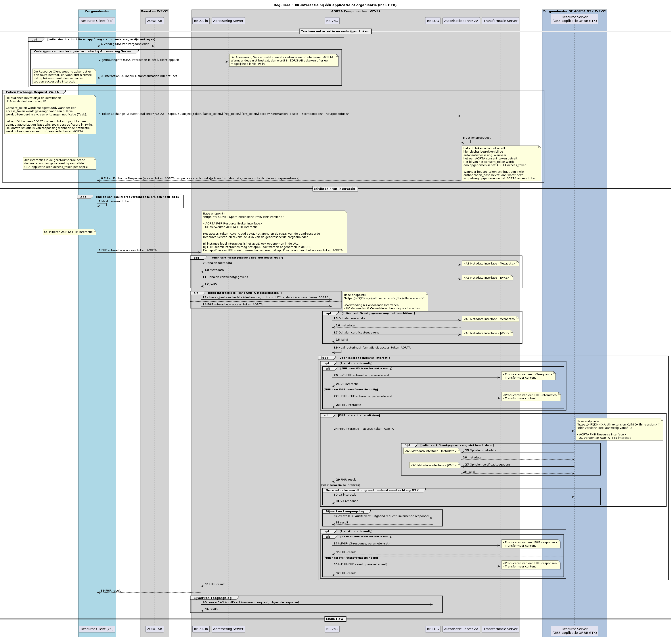Click the Adressering Server participant box
The width and height of the screenshot is (672, 638).
click(228, 21)
